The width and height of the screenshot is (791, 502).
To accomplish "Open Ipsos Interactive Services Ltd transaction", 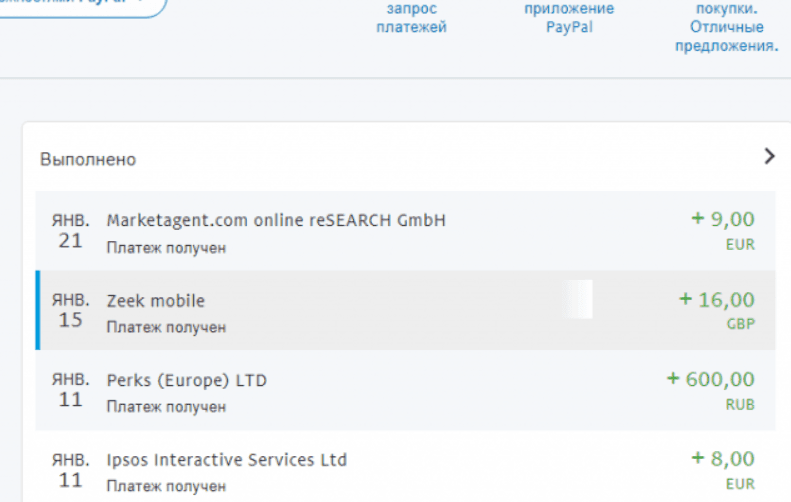I will [x=227, y=460].
